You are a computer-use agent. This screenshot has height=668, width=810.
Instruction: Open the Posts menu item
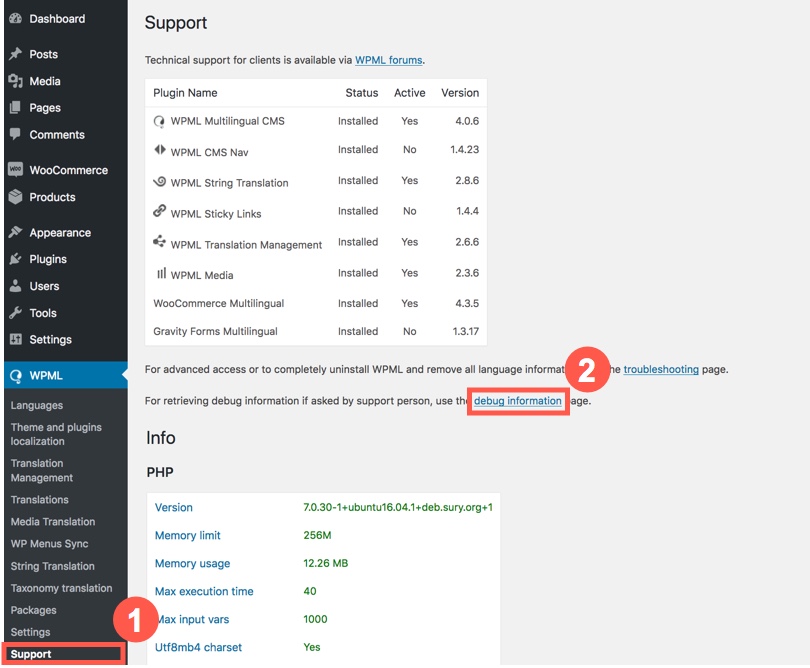pos(43,54)
